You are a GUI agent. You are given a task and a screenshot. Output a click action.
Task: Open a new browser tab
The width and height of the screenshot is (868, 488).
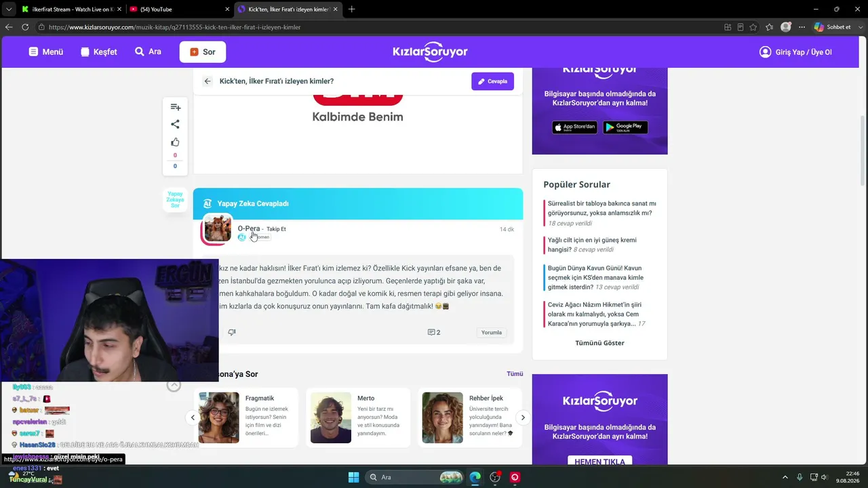pyautogui.click(x=351, y=9)
